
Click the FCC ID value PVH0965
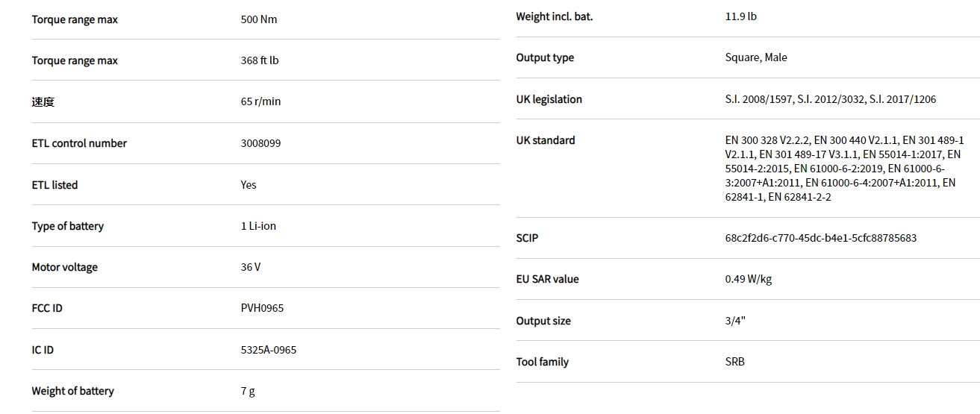[x=262, y=308]
